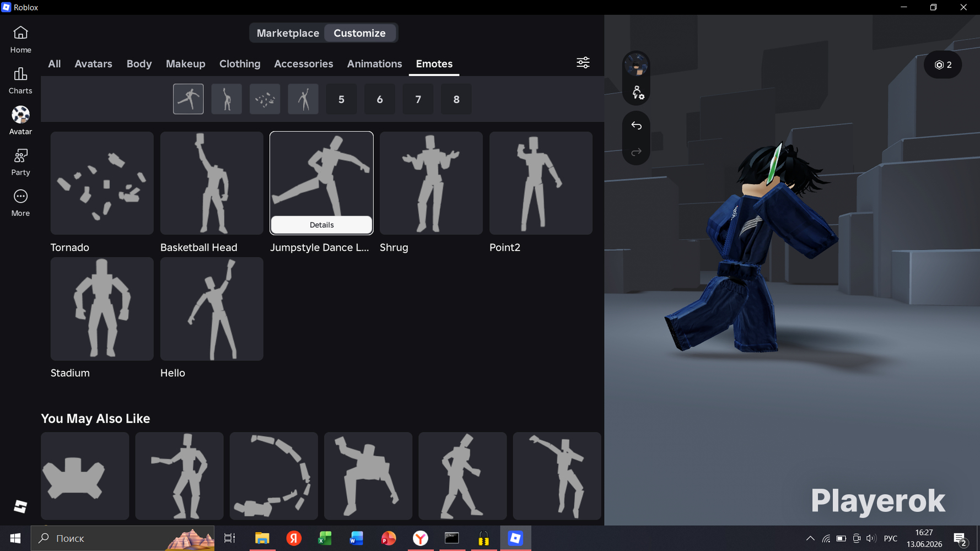Click the Jumpstyle Dance emote name label
Viewport: 980px width, 551px height.
320,247
